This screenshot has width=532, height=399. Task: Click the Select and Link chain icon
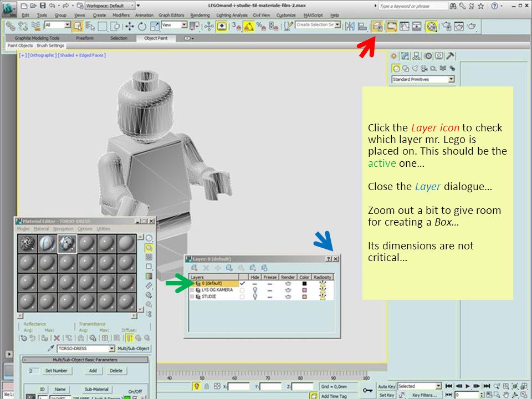pos(10,26)
